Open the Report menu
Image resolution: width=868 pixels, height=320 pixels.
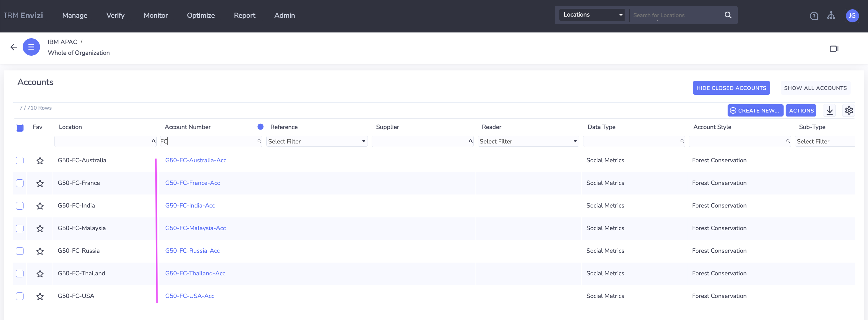[244, 15]
